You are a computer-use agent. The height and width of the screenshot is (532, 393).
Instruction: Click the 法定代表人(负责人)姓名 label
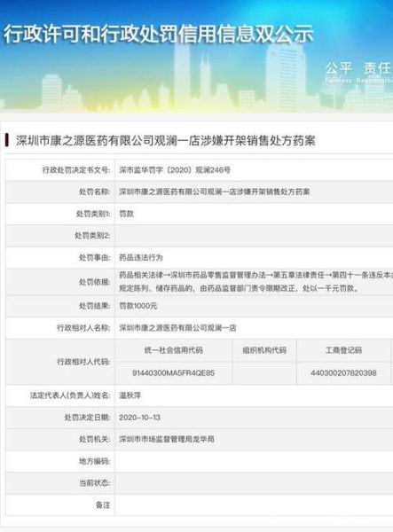point(70,395)
